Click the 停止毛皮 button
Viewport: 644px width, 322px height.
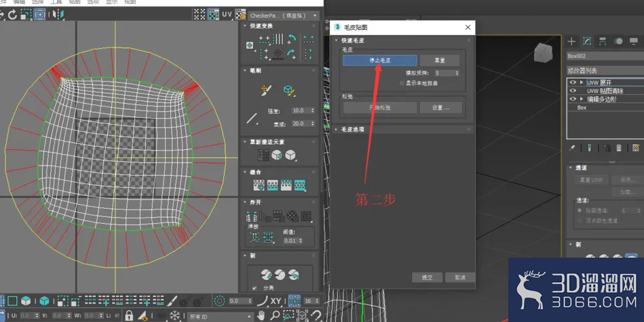(380, 60)
